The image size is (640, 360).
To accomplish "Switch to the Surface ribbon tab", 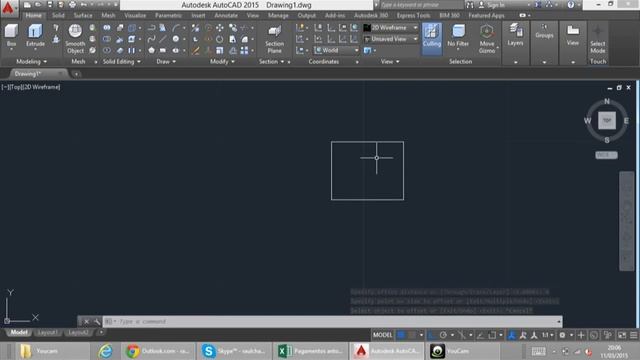I will (83, 16).
